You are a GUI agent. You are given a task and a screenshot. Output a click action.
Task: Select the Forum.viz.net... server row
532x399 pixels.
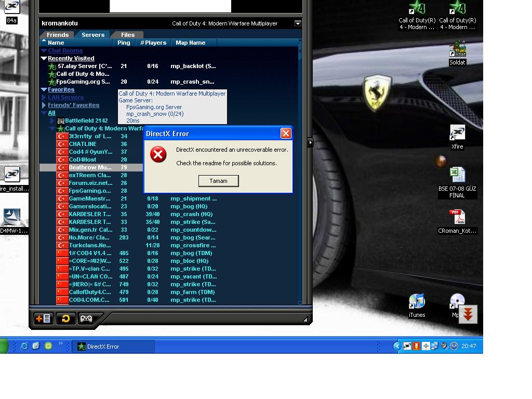point(91,183)
